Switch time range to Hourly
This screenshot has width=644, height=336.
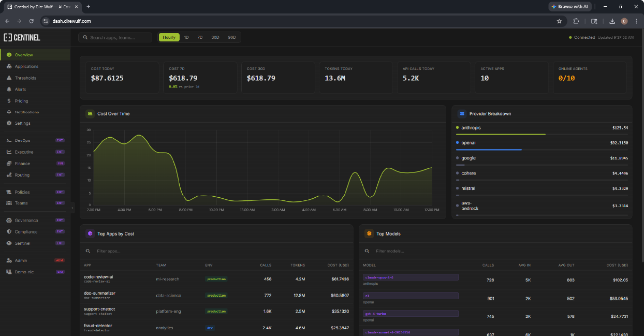(169, 37)
